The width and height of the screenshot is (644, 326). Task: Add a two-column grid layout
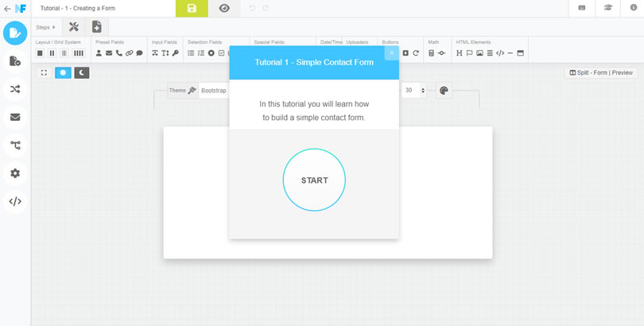pos(52,53)
